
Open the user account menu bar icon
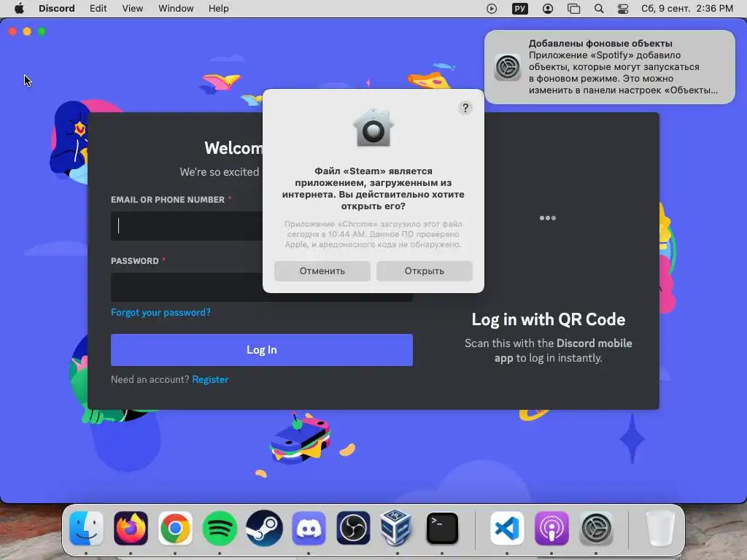[548, 9]
